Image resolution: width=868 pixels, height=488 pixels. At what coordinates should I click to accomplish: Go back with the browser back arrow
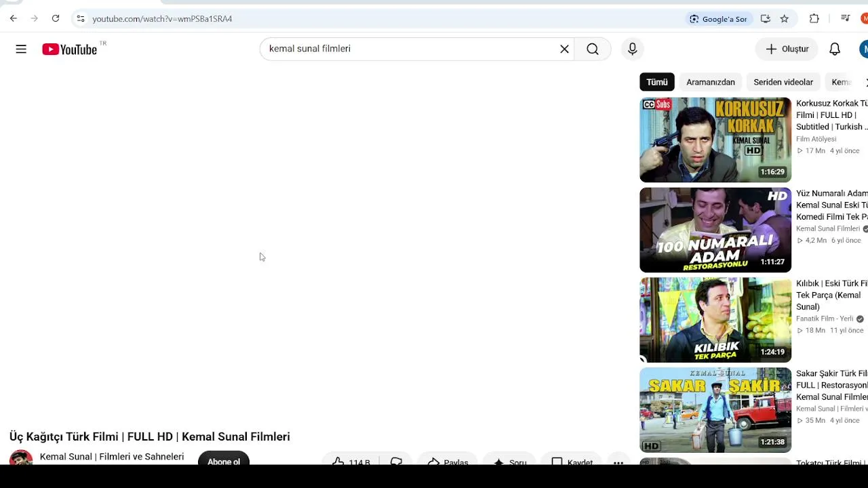tap(14, 18)
